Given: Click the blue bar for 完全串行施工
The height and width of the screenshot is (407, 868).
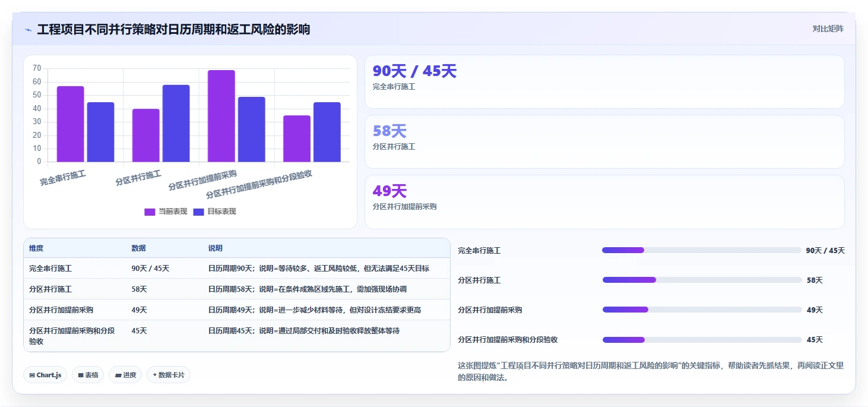Looking at the screenshot, I should point(101,132).
